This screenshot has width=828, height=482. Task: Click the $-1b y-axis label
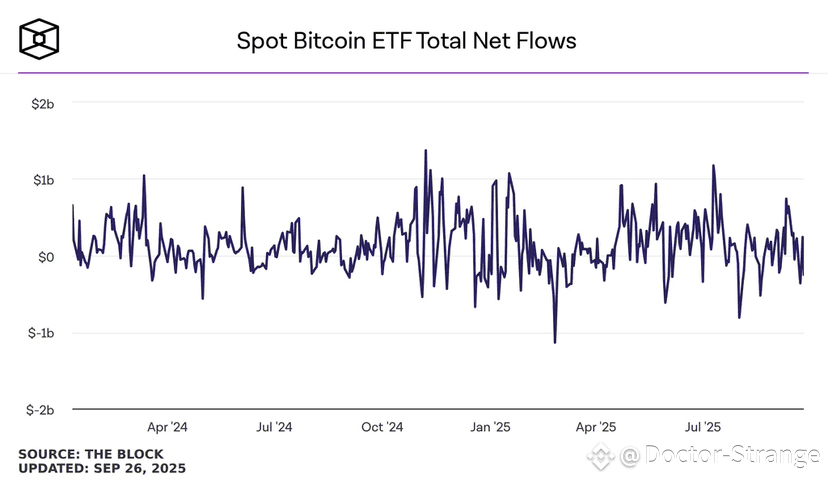point(41,333)
